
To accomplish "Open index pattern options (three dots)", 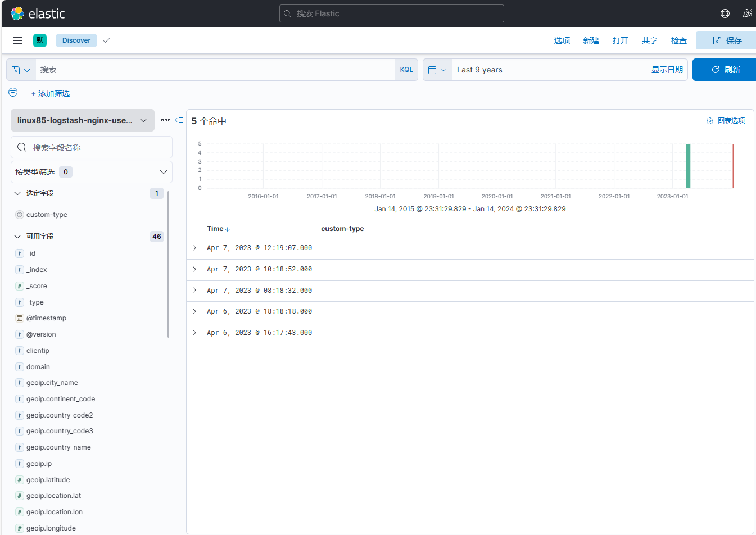I will [166, 120].
